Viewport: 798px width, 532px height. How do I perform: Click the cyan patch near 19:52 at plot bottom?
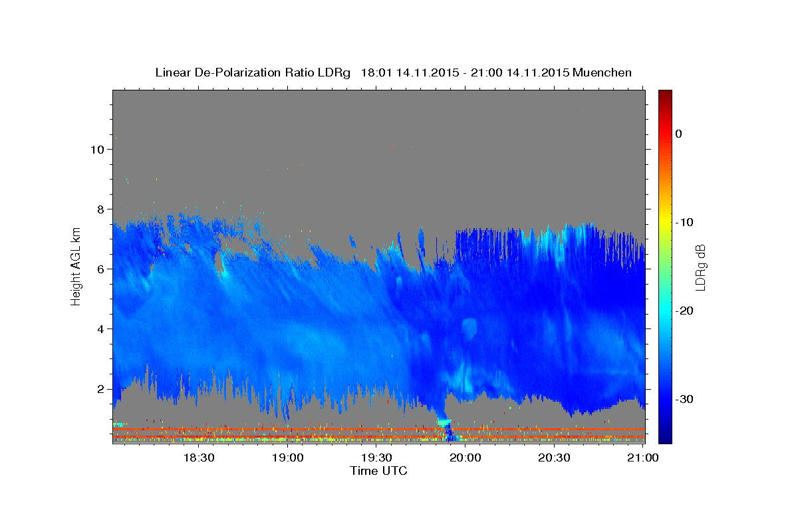444,422
